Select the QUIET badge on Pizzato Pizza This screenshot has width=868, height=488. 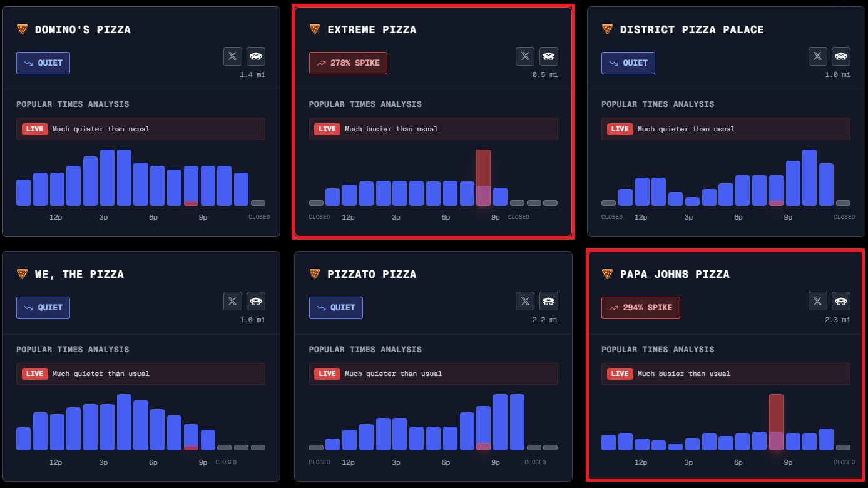pos(335,308)
